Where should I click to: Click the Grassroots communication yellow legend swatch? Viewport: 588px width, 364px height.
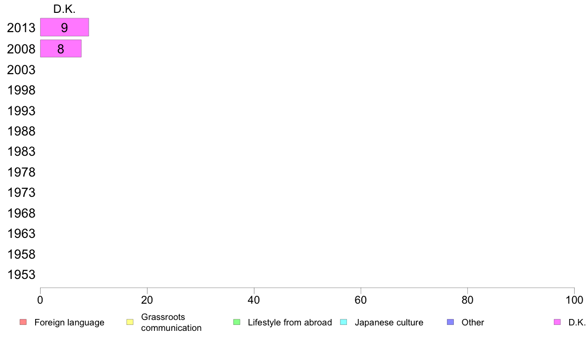130,322
